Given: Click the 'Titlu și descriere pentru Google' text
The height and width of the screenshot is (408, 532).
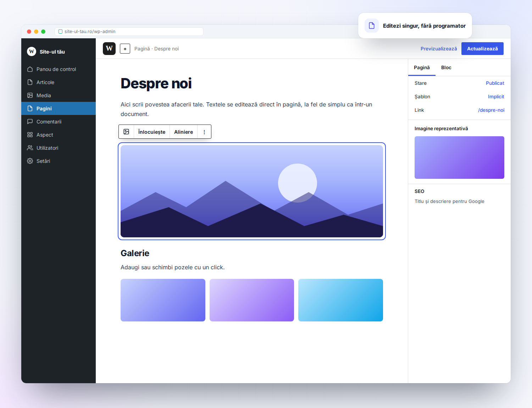Looking at the screenshot, I should click(449, 201).
